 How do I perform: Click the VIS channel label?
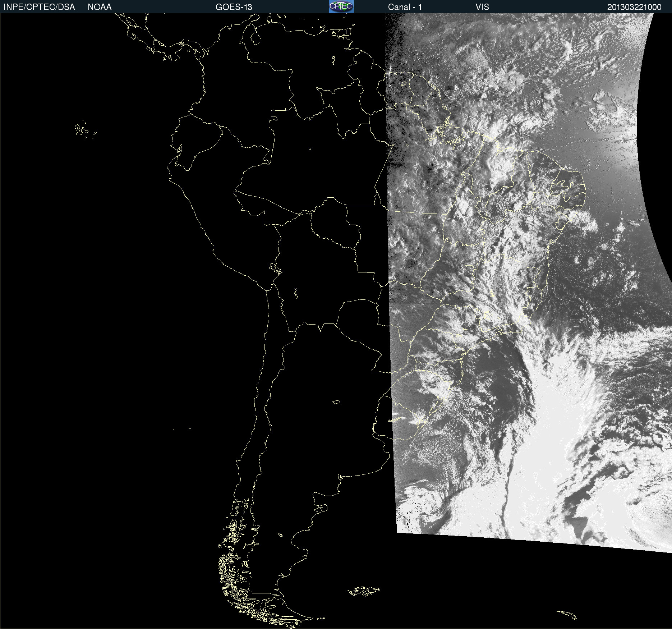click(482, 7)
